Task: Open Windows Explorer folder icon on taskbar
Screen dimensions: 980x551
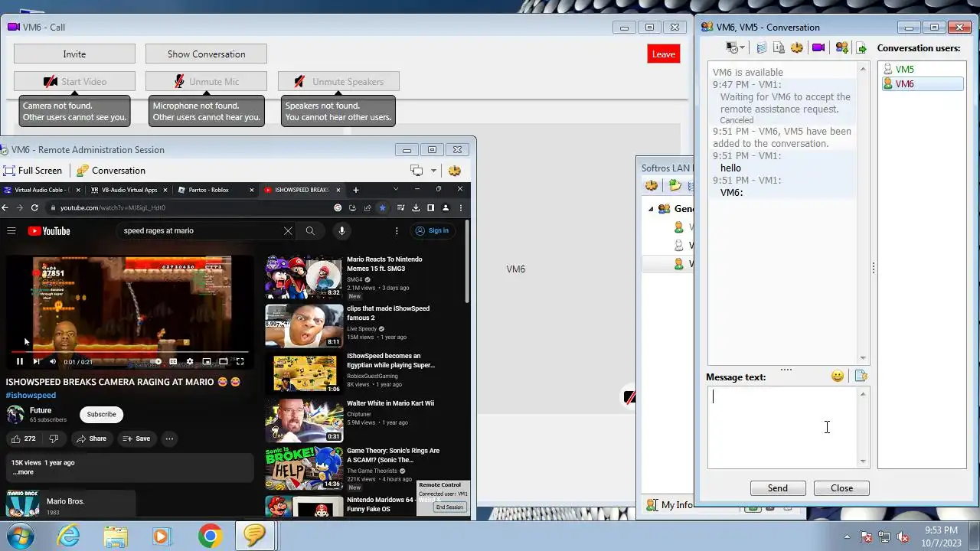Action: coord(116,536)
